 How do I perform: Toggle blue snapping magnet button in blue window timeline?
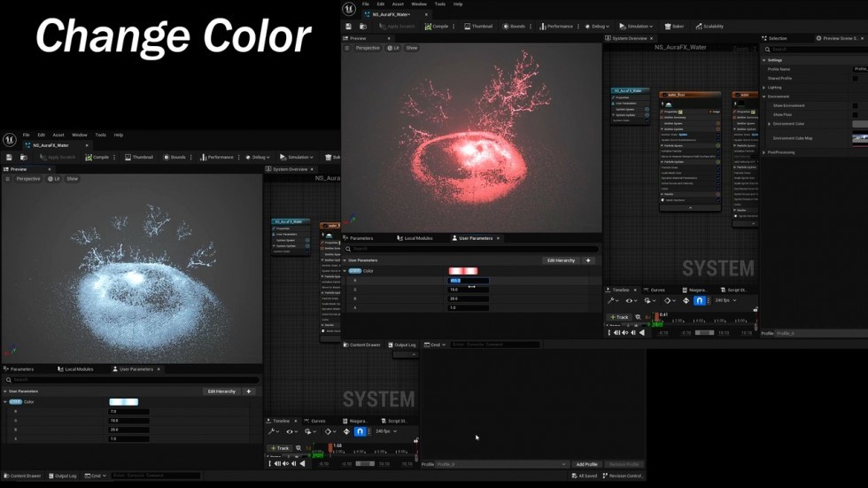pyautogui.click(x=360, y=431)
